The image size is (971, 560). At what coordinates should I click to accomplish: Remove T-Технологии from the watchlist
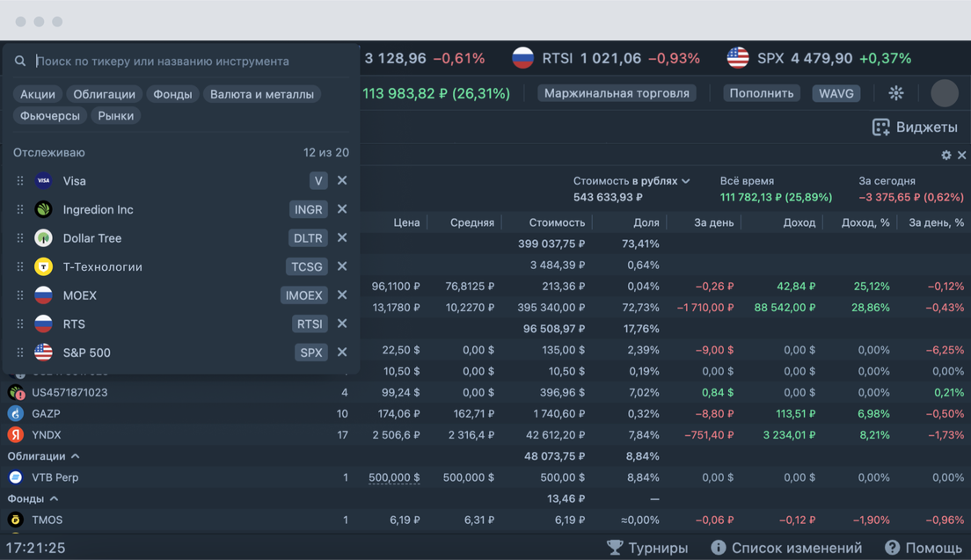tap(342, 266)
